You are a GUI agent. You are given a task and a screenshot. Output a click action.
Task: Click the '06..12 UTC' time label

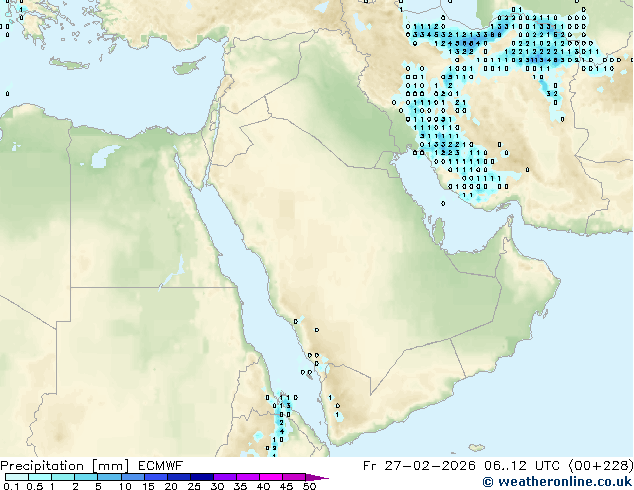(x=522, y=466)
